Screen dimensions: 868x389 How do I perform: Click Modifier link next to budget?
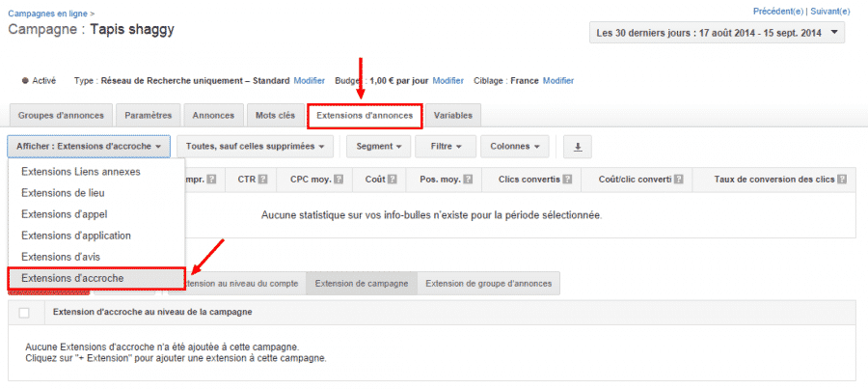(x=448, y=80)
